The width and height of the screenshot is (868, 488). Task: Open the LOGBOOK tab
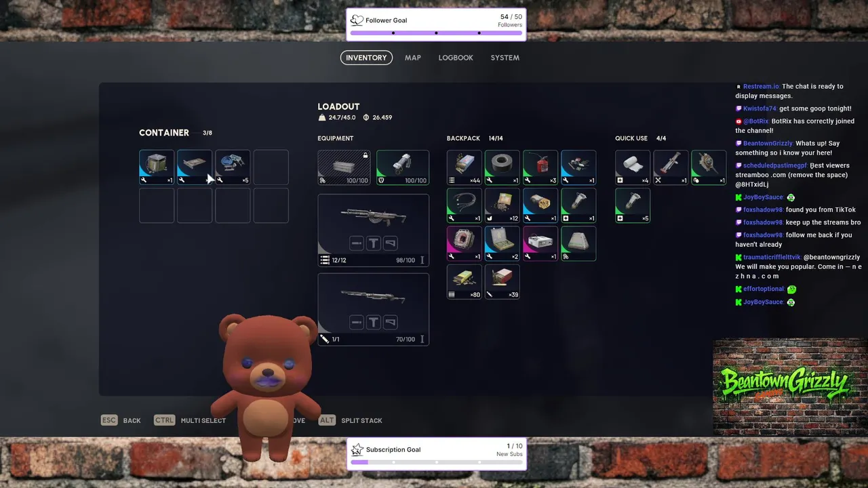click(456, 58)
